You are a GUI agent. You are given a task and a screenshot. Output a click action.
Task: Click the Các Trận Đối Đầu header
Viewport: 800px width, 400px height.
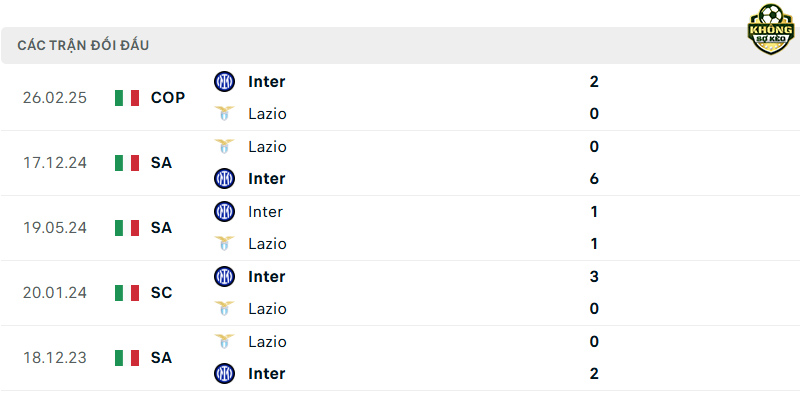83,45
